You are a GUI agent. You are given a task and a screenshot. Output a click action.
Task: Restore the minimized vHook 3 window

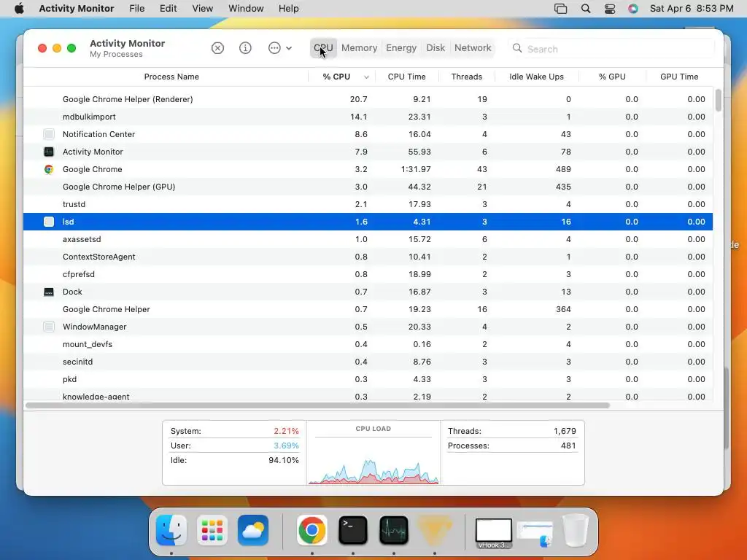coord(494,533)
